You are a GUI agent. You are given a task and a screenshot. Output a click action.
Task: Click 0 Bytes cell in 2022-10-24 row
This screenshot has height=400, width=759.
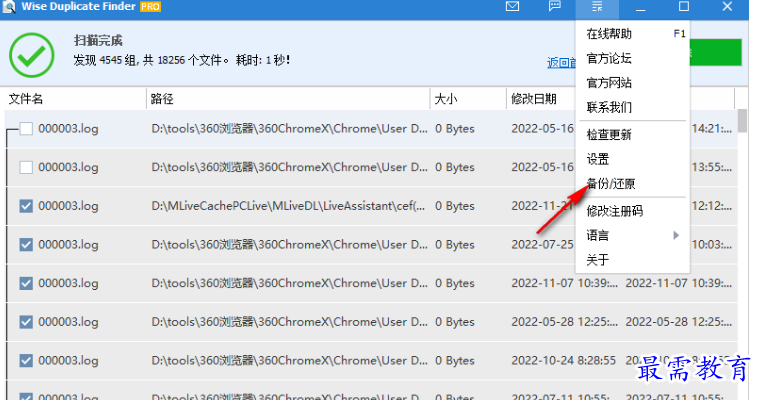[455, 361]
